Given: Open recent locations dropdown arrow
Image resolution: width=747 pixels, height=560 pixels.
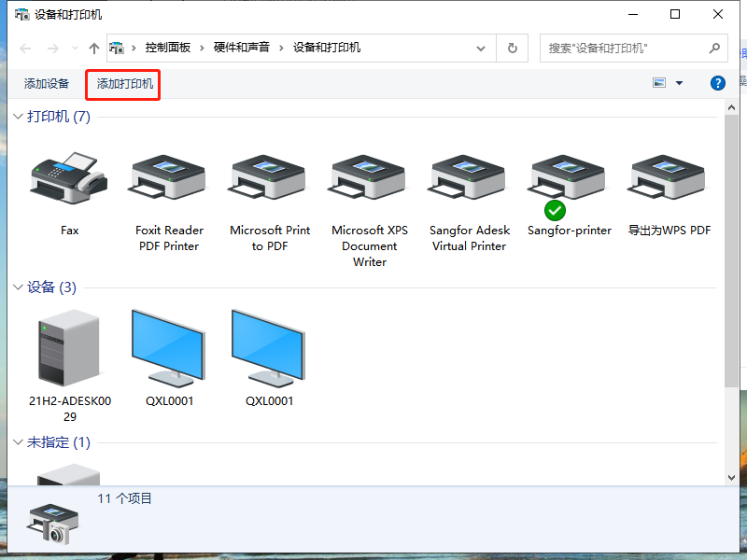Looking at the screenshot, I should [x=75, y=49].
